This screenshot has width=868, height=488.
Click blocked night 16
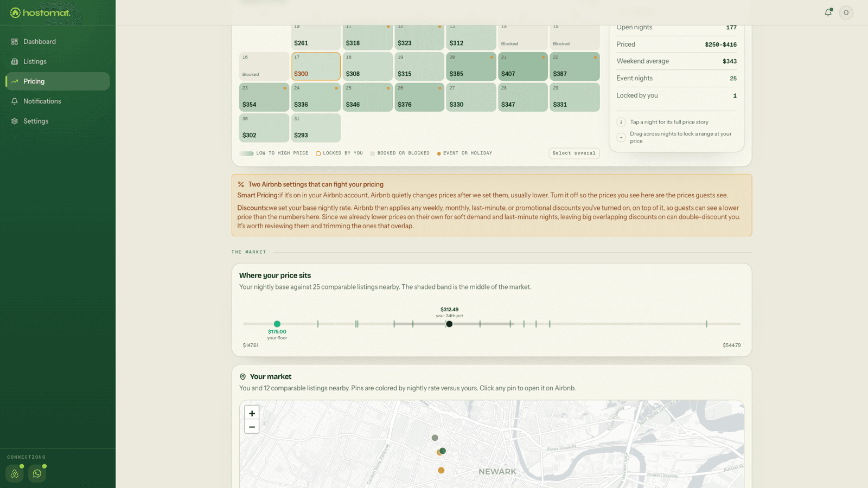[x=264, y=66]
